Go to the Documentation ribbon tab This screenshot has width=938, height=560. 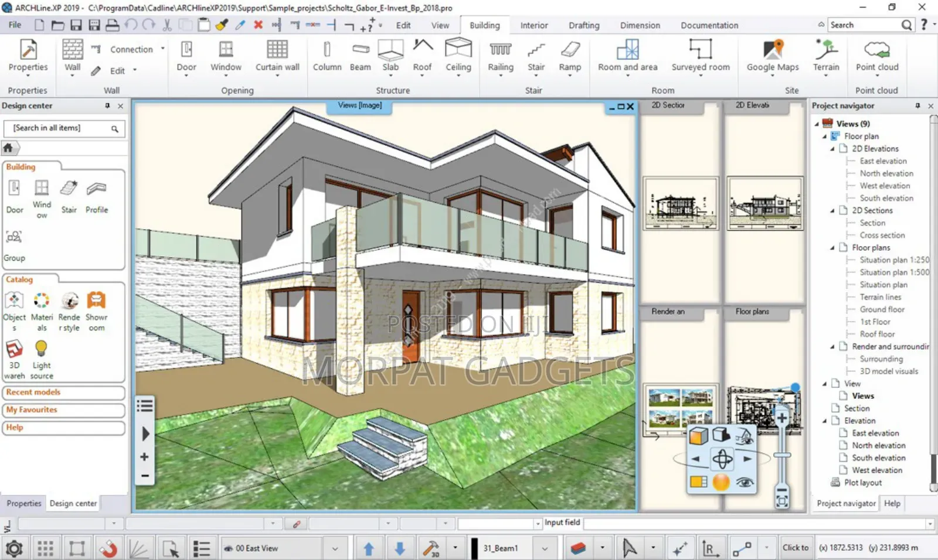709,25
